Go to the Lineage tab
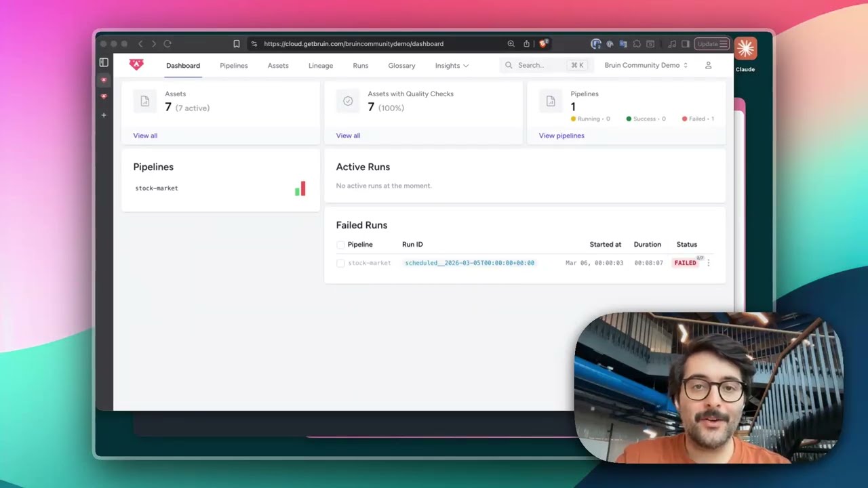The height and width of the screenshot is (488, 868). 321,66
